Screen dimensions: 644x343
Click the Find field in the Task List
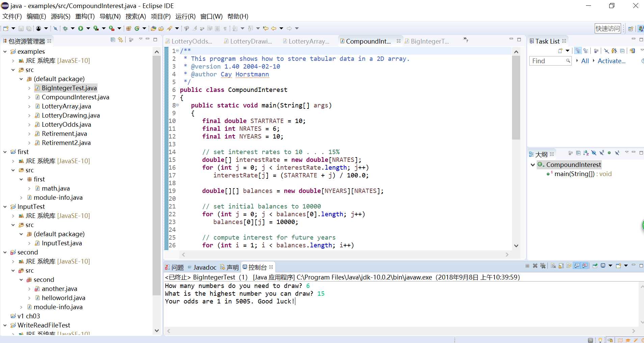[550, 61]
